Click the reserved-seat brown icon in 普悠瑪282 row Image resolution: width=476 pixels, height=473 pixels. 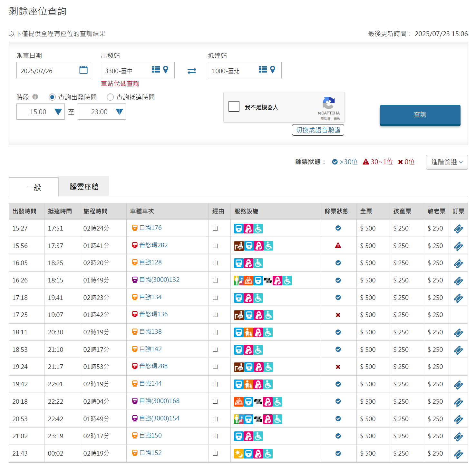[239, 246]
